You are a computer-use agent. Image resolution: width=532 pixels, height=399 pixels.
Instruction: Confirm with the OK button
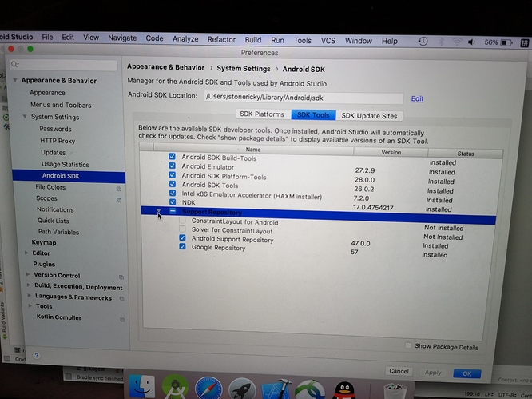pos(466,373)
